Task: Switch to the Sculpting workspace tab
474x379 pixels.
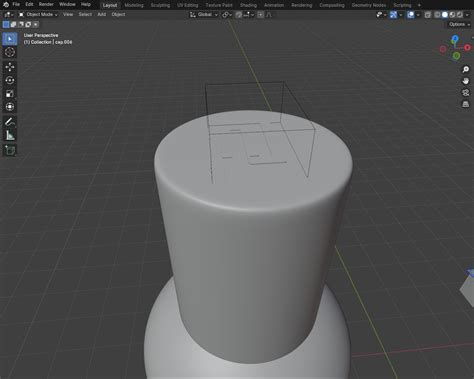Action: pyautogui.click(x=160, y=5)
